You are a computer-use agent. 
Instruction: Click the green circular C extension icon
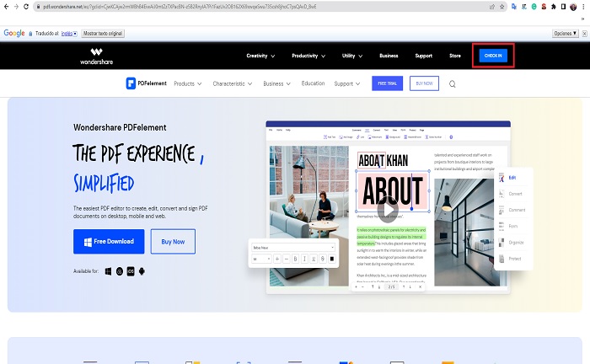(534, 7)
